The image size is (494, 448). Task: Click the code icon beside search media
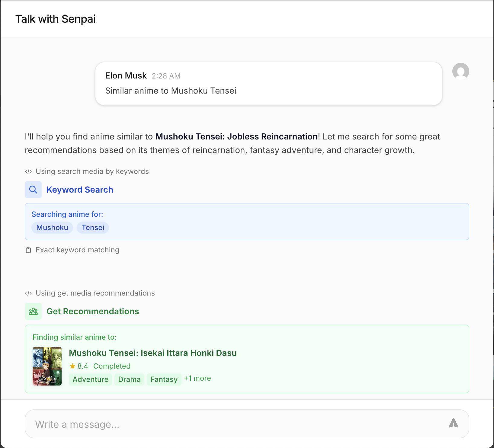28,171
